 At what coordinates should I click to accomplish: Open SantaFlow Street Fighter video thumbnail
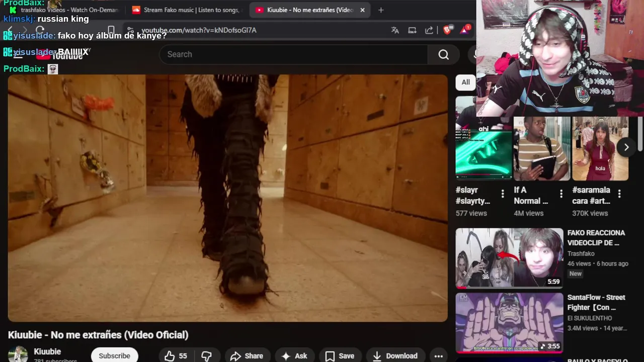pos(509,323)
